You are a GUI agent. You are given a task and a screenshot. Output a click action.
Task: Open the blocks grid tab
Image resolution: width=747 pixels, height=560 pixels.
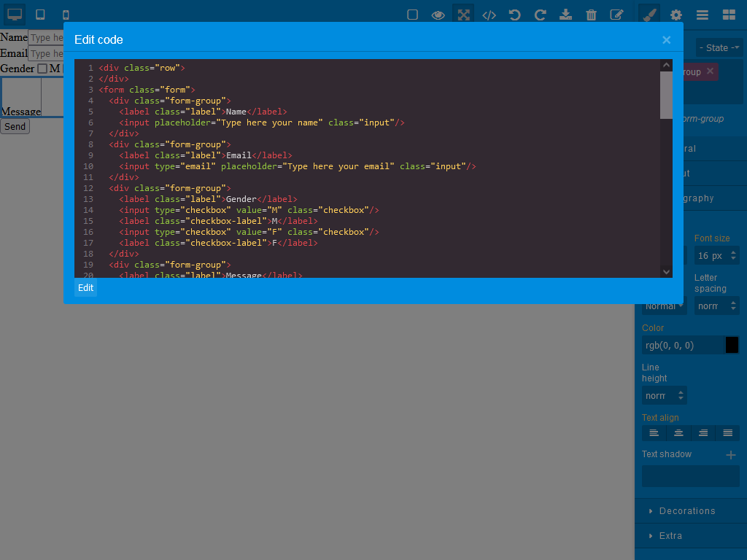click(x=729, y=15)
